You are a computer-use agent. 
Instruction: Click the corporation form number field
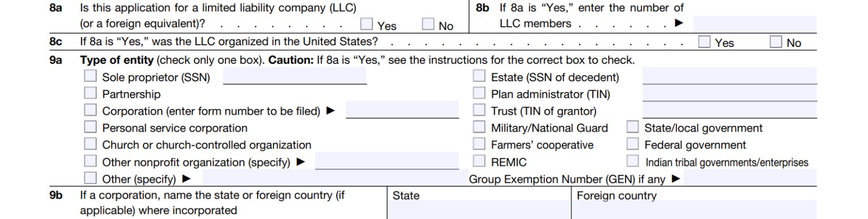click(x=402, y=109)
